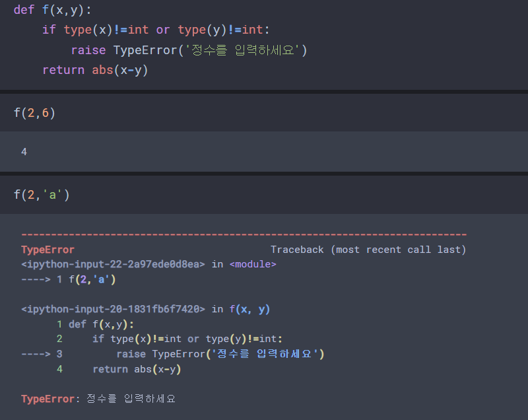This screenshot has height=420, width=528.
Task: Click the '<module>' text in traceback
Action: (253, 264)
